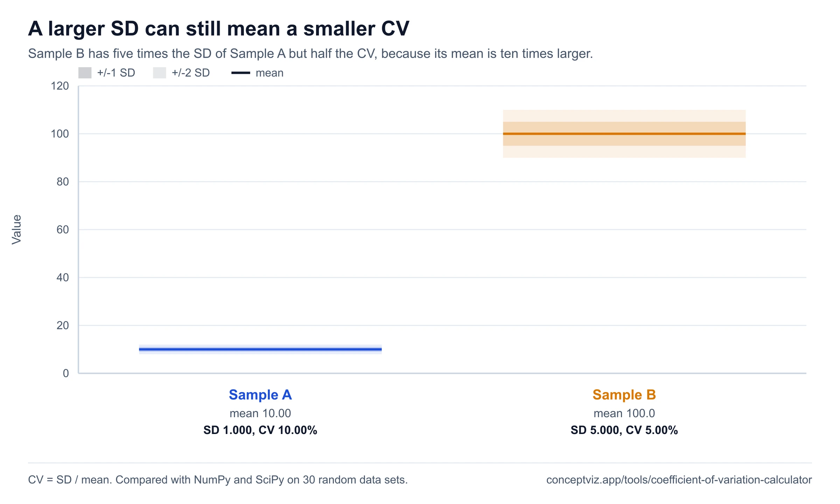Click the CV = SD / mean footnote
840x504 pixels.
218,480
